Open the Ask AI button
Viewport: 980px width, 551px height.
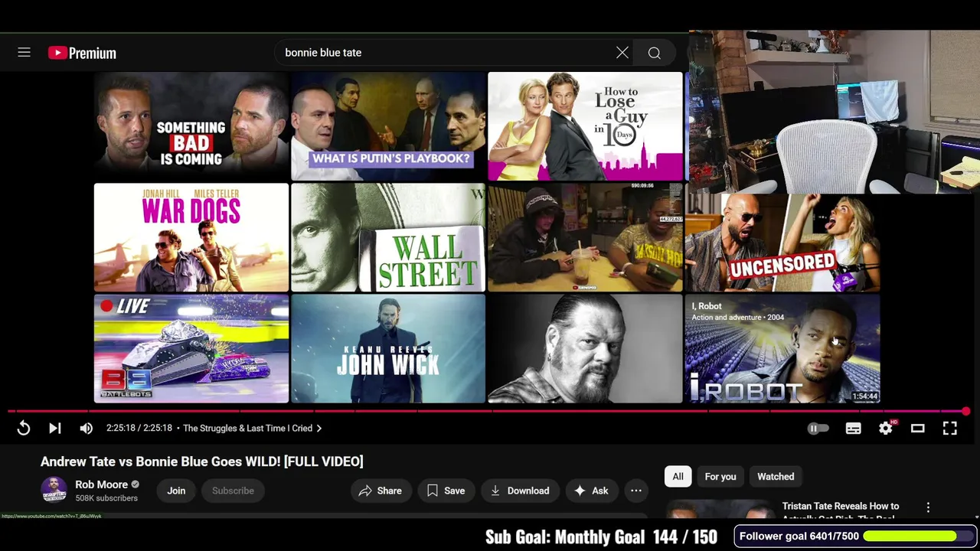tap(591, 491)
